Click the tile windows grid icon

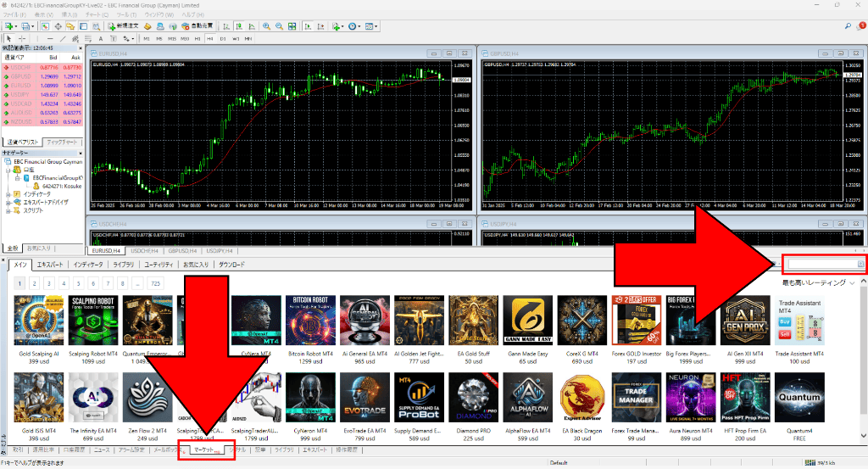292,26
